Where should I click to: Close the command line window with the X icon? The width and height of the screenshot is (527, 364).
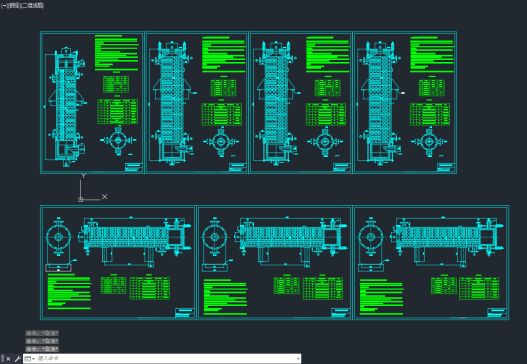tap(8, 359)
